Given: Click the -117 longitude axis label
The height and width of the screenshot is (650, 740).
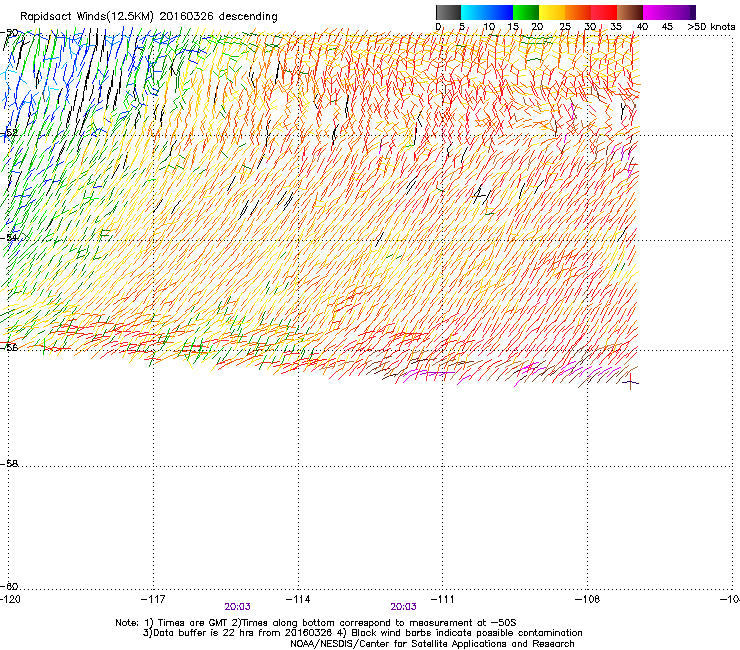Looking at the screenshot, I should 153,599.
